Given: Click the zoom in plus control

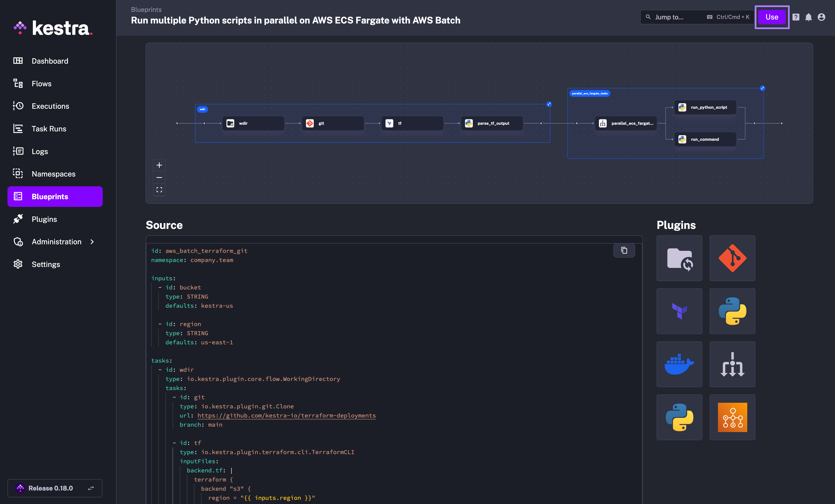Looking at the screenshot, I should (159, 165).
